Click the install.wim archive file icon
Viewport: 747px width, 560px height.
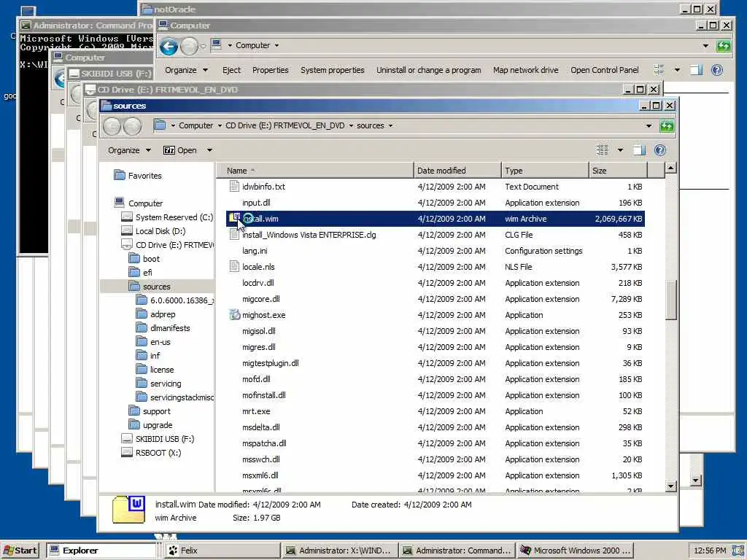tap(234, 218)
